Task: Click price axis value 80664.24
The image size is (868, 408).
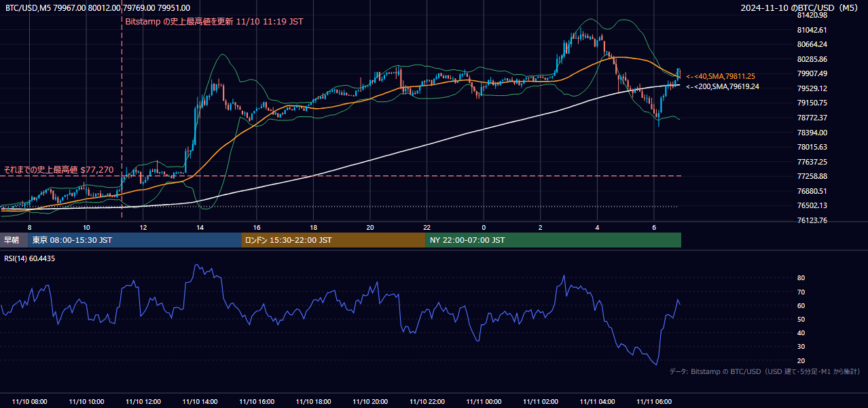Action: [812, 44]
